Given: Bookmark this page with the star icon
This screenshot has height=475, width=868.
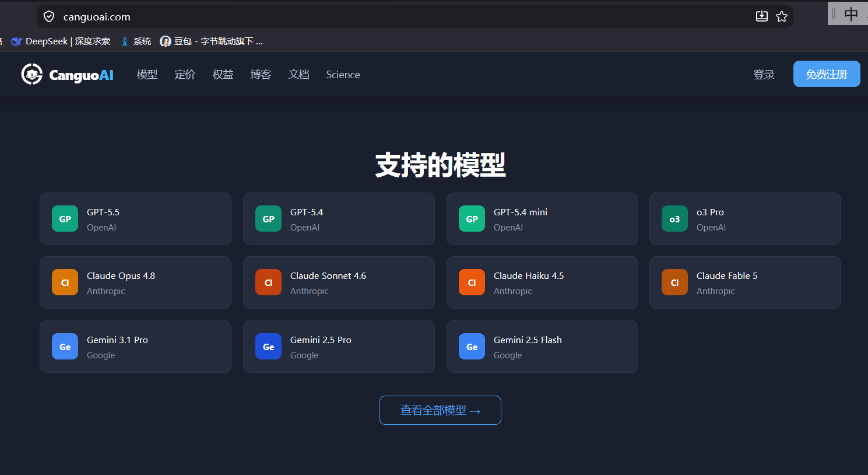Looking at the screenshot, I should tap(782, 16).
